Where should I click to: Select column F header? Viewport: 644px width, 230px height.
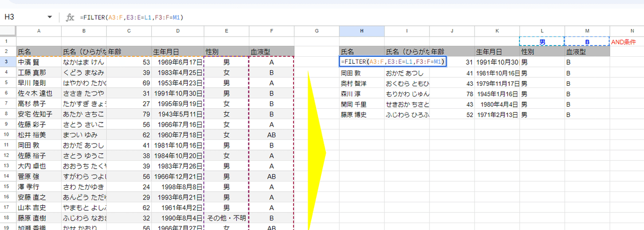pyautogui.click(x=272, y=31)
